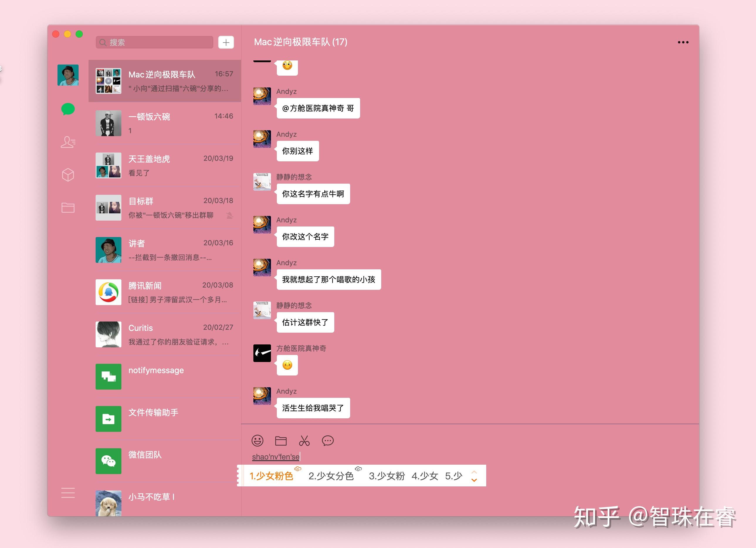The width and height of the screenshot is (756, 548).
Task: Select the green Chats icon in sidebar
Action: (x=68, y=109)
